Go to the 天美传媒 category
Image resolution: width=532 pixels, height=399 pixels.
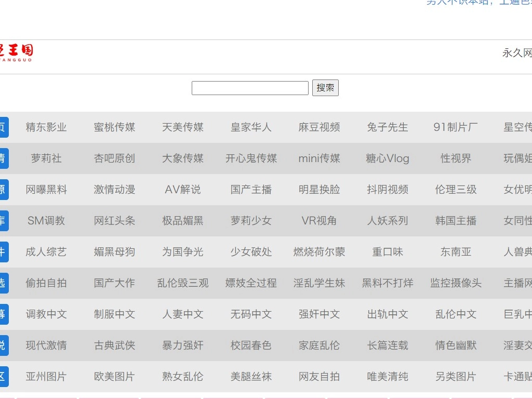coord(182,127)
